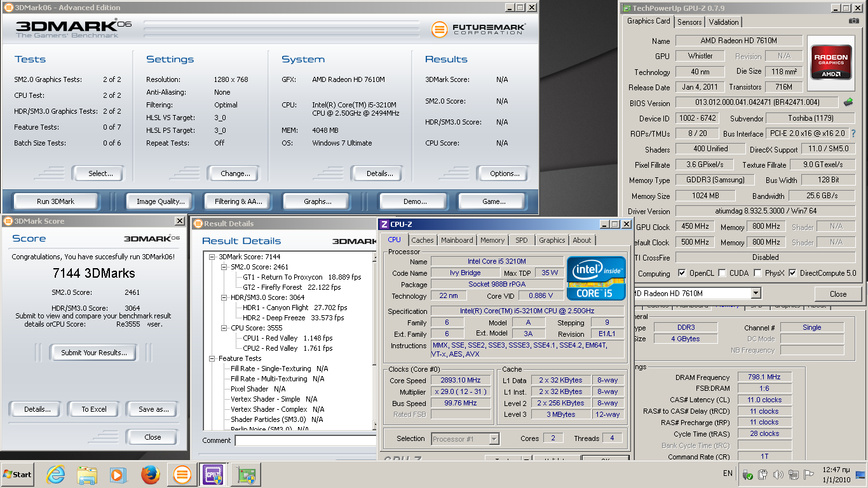
Task: Toggle the OpenCL checkbox in GPU-Z
Action: [682, 273]
